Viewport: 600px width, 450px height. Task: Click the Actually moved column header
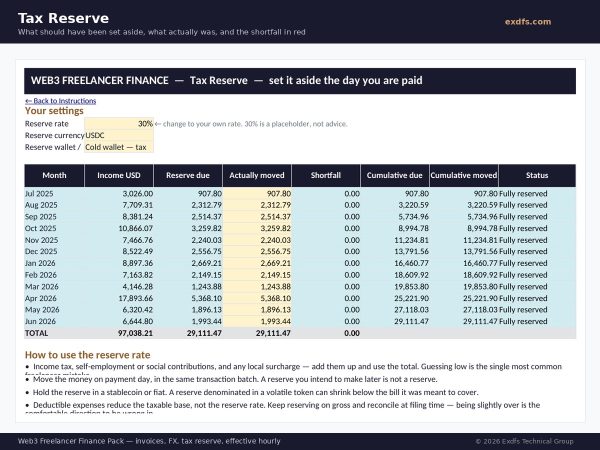[x=257, y=176]
